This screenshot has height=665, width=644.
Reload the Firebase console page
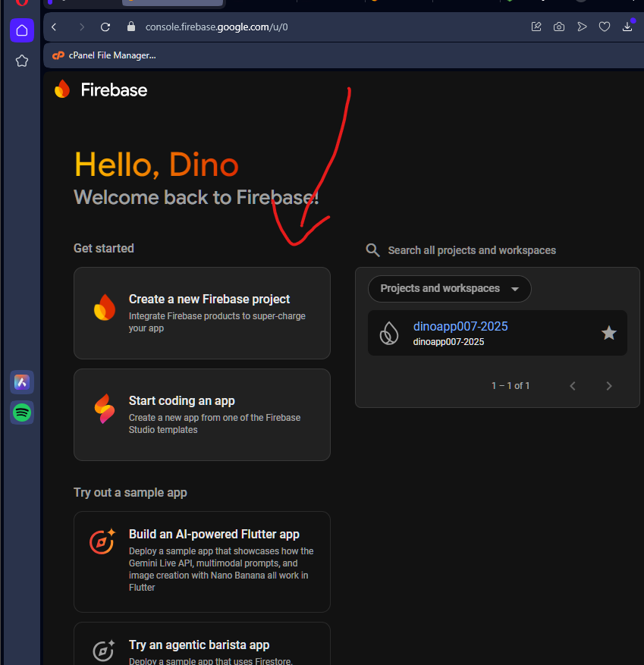(105, 27)
